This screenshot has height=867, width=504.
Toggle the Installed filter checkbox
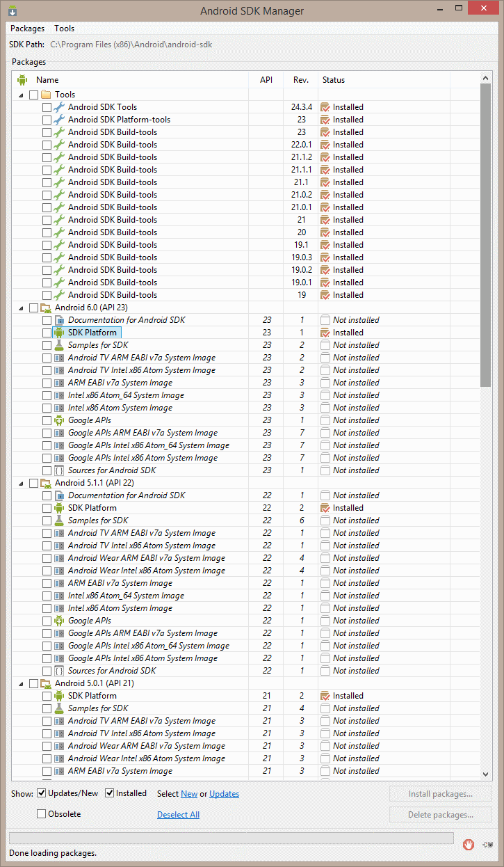110,793
